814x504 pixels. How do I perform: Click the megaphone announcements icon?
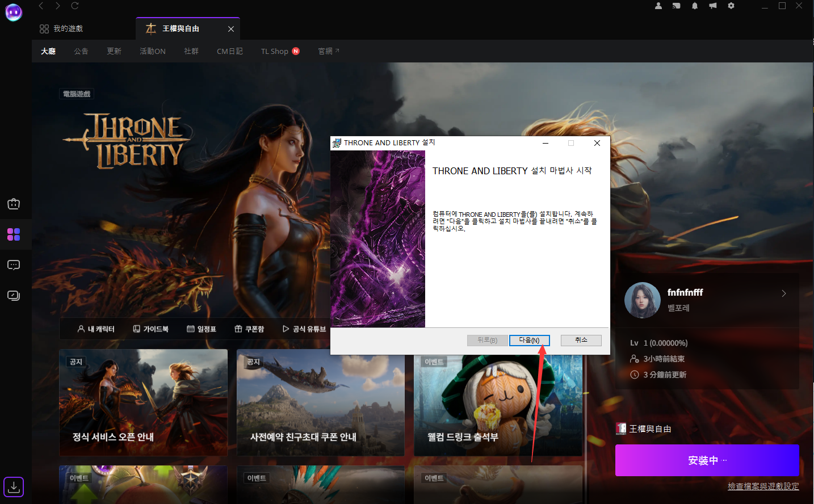click(712, 6)
